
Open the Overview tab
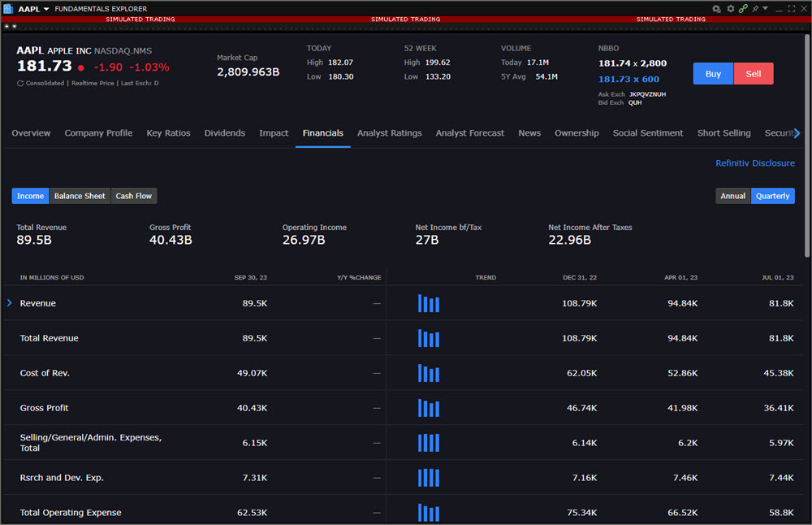click(31, 133)
